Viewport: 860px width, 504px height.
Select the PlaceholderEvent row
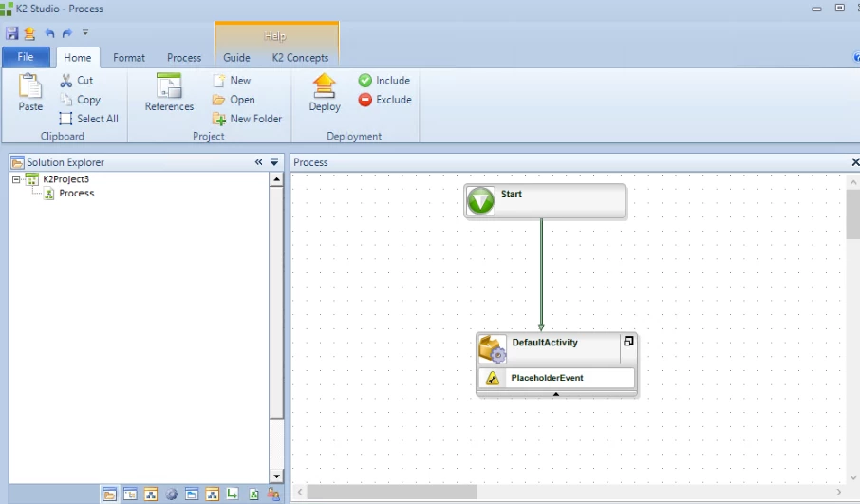coord(556,378)
